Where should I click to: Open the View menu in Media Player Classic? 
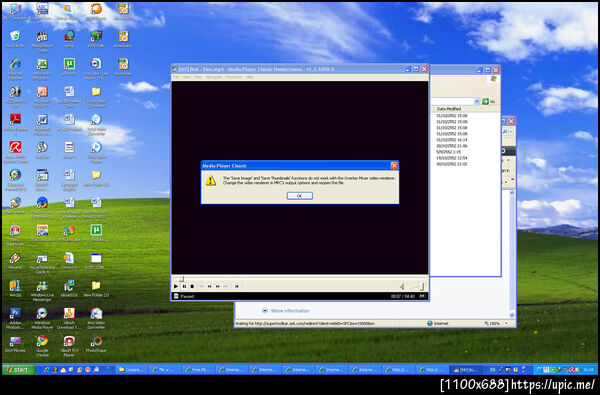point(187,77)
